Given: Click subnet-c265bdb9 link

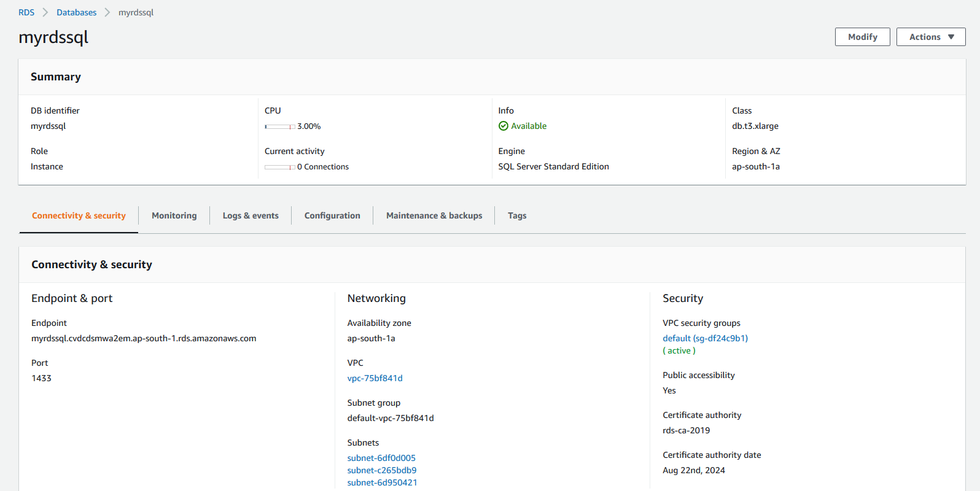Looking at the screenshot, I should point(381,470).
